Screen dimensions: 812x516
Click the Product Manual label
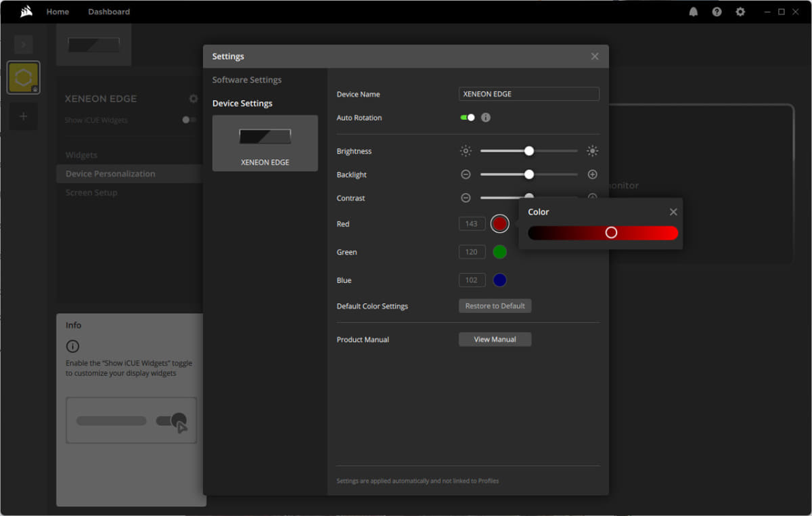pyautogui.click(x=363, y=339)
